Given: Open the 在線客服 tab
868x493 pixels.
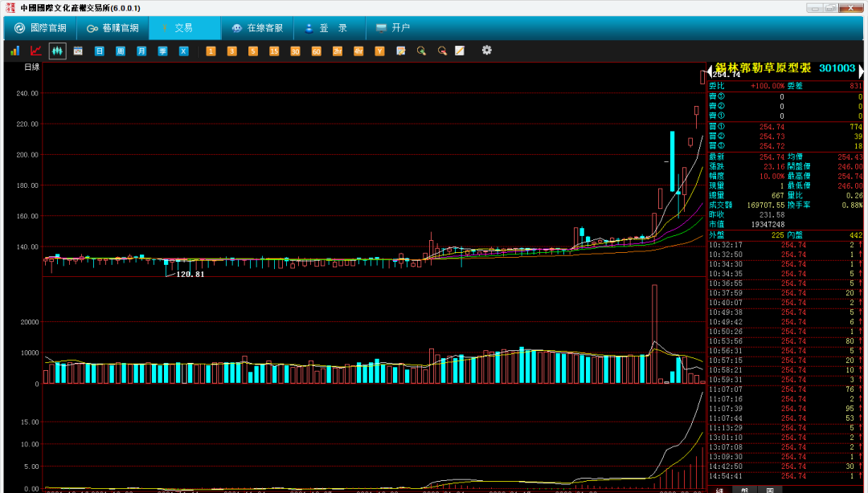Looking at the screenshot, I should [x=257, y=27].
